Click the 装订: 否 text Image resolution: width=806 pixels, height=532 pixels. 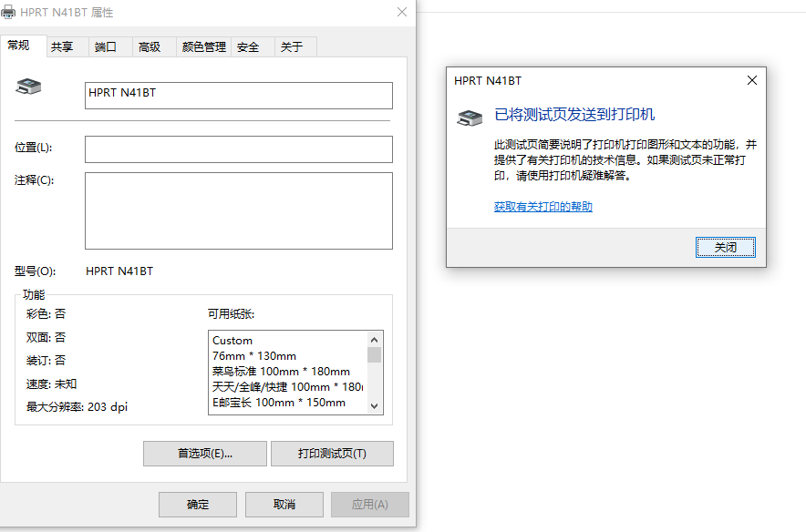click(x=46, y=361)
